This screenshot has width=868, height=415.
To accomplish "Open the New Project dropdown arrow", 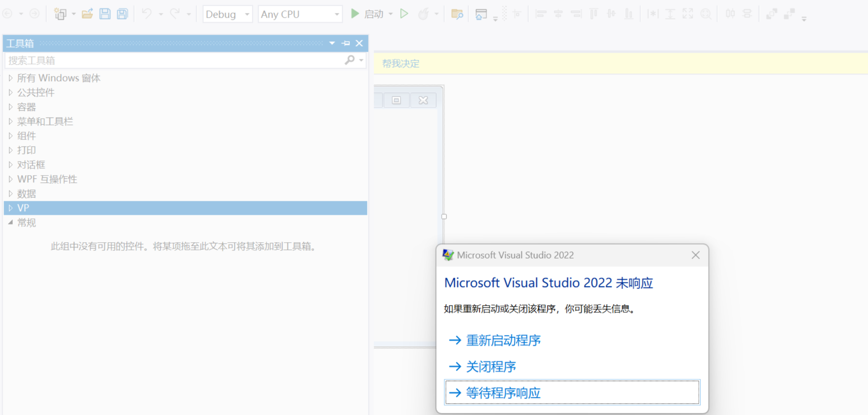I will [73, 14].
